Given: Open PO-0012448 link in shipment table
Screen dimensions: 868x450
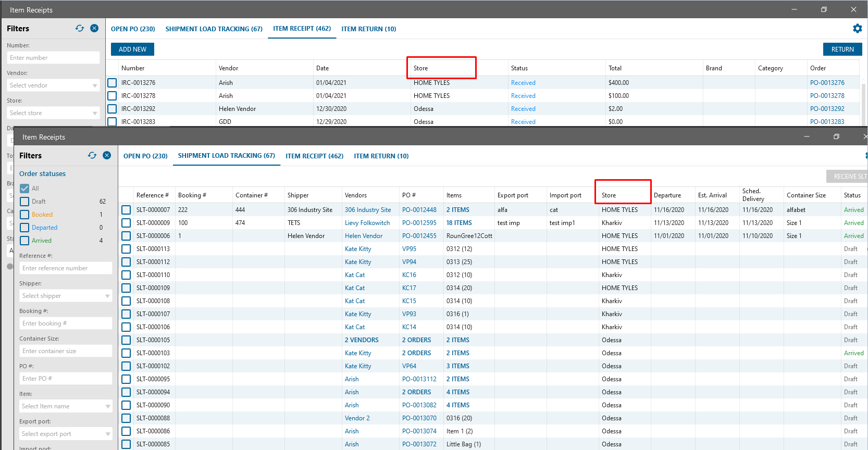Looking at the screenshot, I should pos(419,210).
